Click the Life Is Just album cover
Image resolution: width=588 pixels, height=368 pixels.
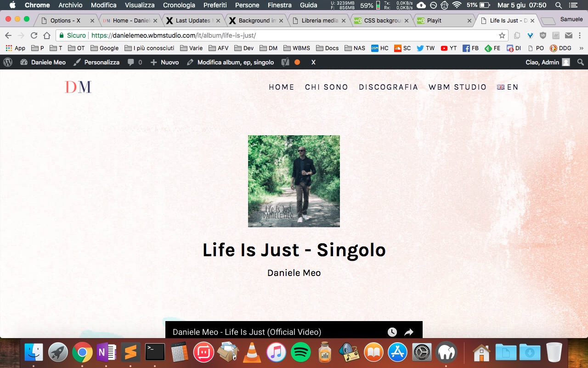click(294, 181)
